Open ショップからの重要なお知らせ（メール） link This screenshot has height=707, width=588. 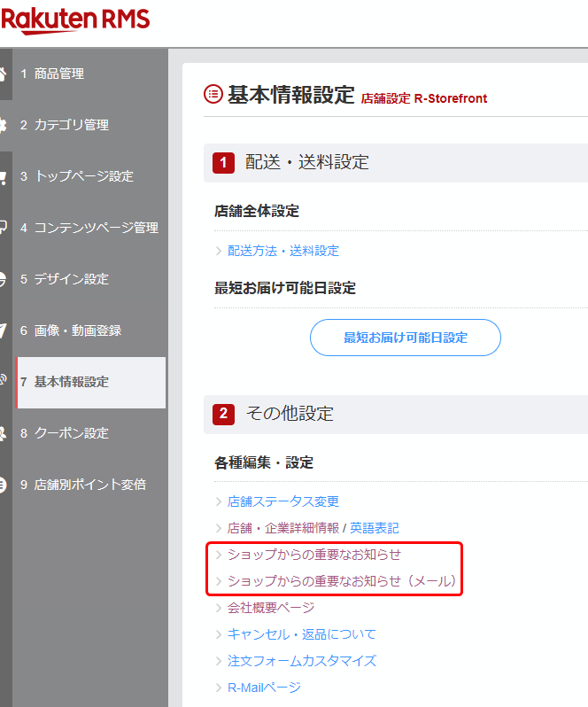(342, 581)
